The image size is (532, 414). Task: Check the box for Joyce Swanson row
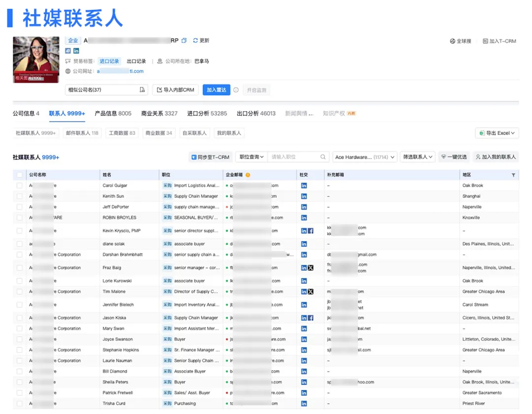tap(20, 339)
